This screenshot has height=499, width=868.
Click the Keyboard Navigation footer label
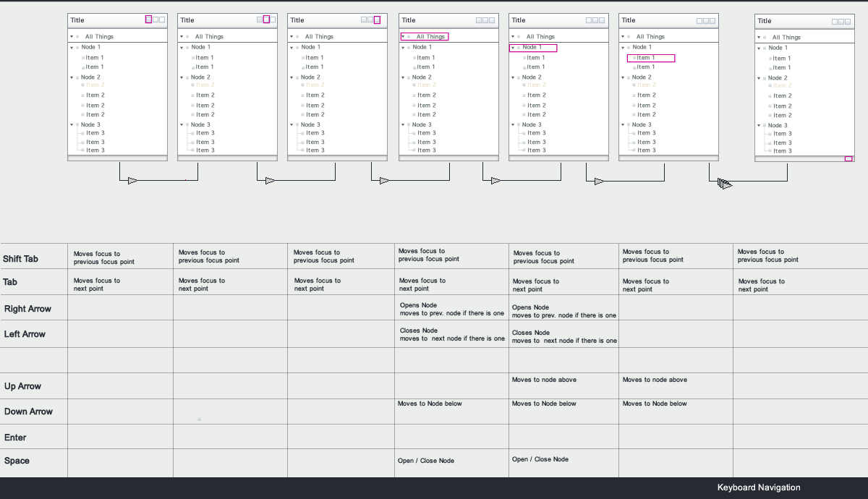[x=759, y=487]
